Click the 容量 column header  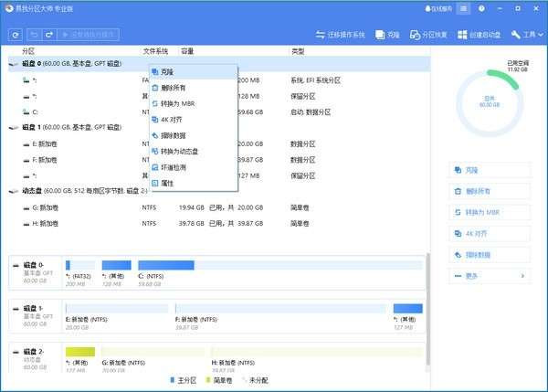pyautogui.click(x=187, y=51)
